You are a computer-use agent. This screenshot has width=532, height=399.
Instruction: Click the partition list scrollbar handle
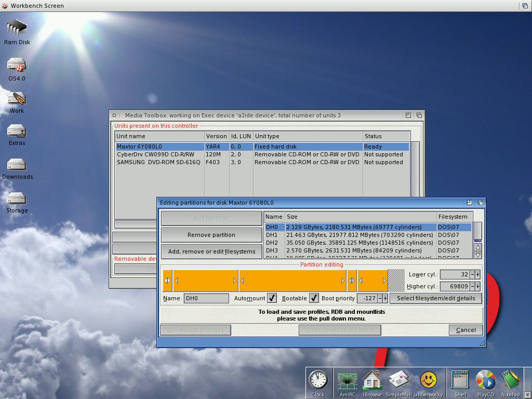pos(478,231)
